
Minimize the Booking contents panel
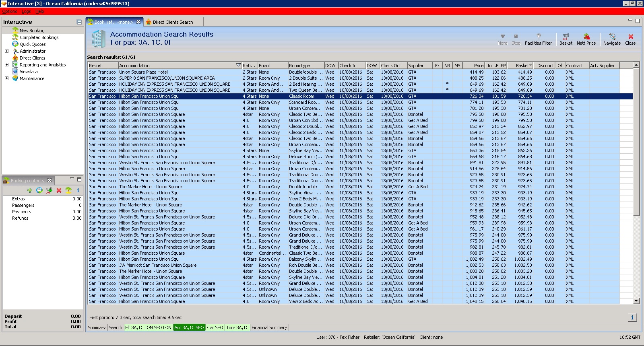tap(72, 179)
